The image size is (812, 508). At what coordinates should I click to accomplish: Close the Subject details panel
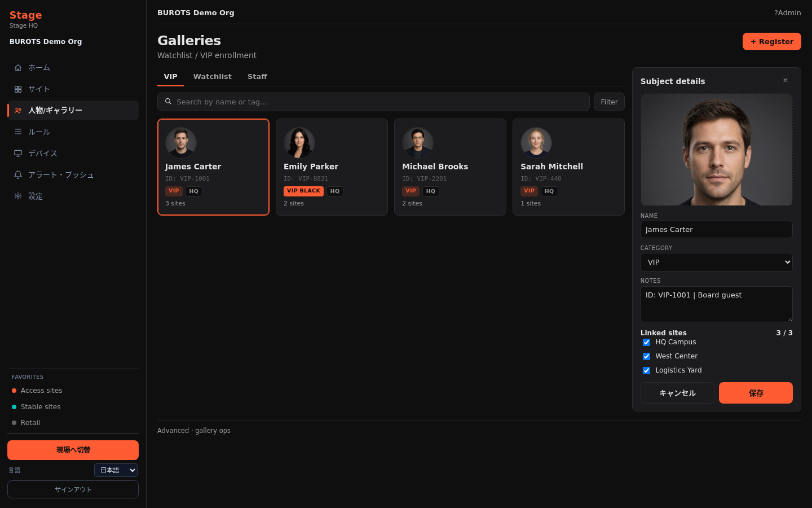(785, 81)
